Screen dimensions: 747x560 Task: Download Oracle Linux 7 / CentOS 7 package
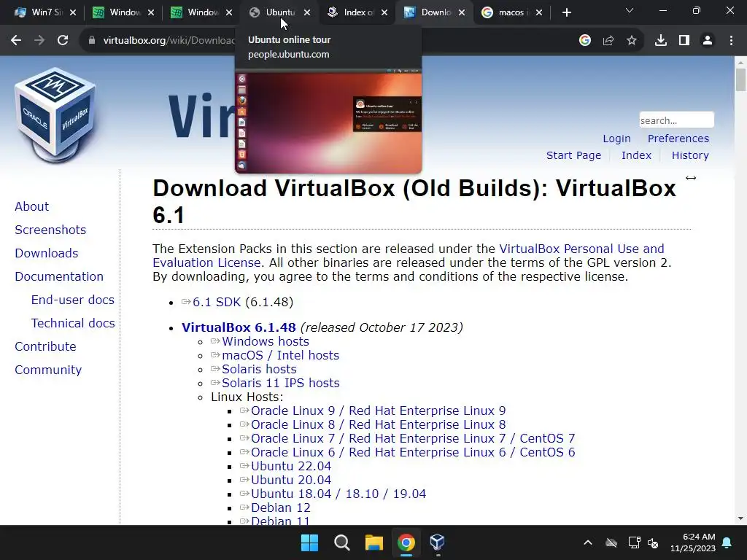click(x=413, y=438)
